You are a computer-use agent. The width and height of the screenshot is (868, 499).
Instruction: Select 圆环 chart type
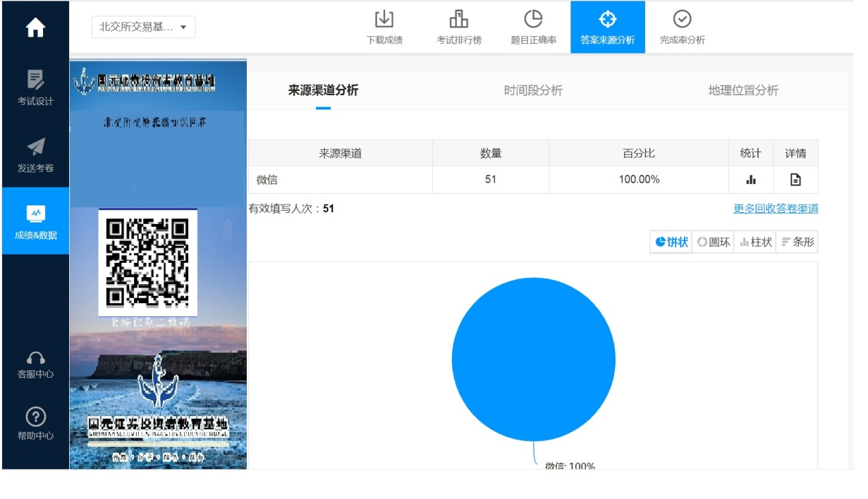pyautogui.click(x=713, y=242)
